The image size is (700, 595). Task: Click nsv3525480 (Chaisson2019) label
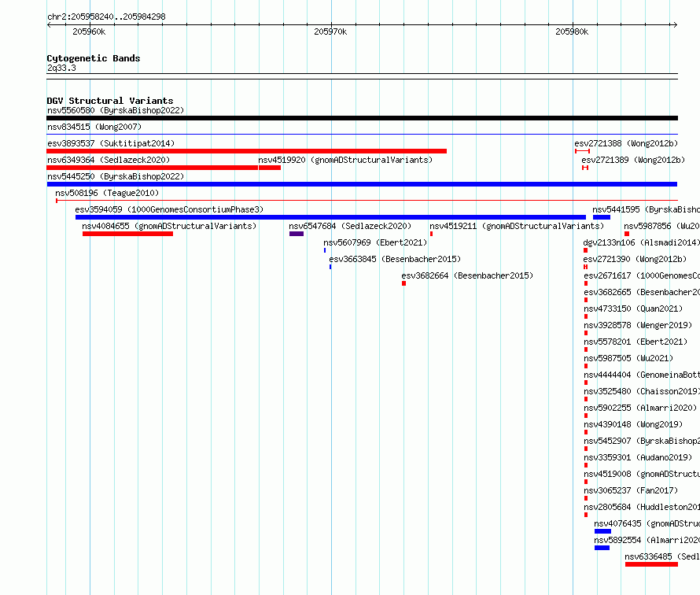pos(642,391)
